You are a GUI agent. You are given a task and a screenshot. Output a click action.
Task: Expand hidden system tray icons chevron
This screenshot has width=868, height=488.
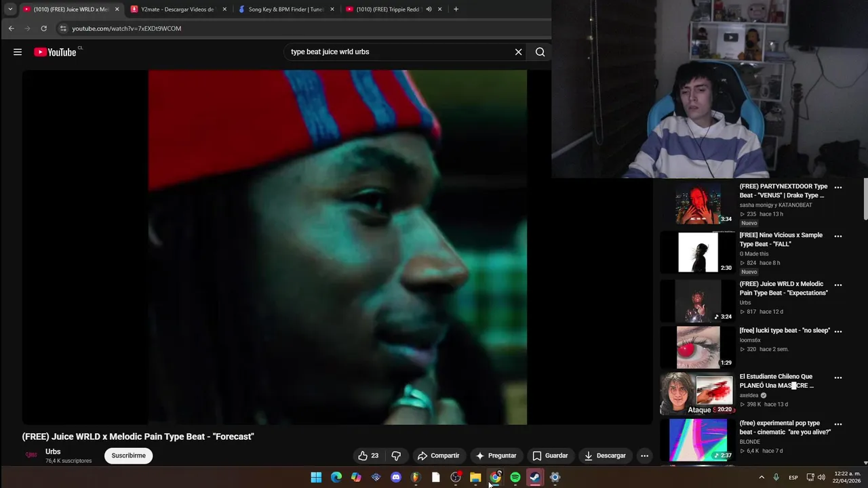pyautogui.click(x=761, y=477)
